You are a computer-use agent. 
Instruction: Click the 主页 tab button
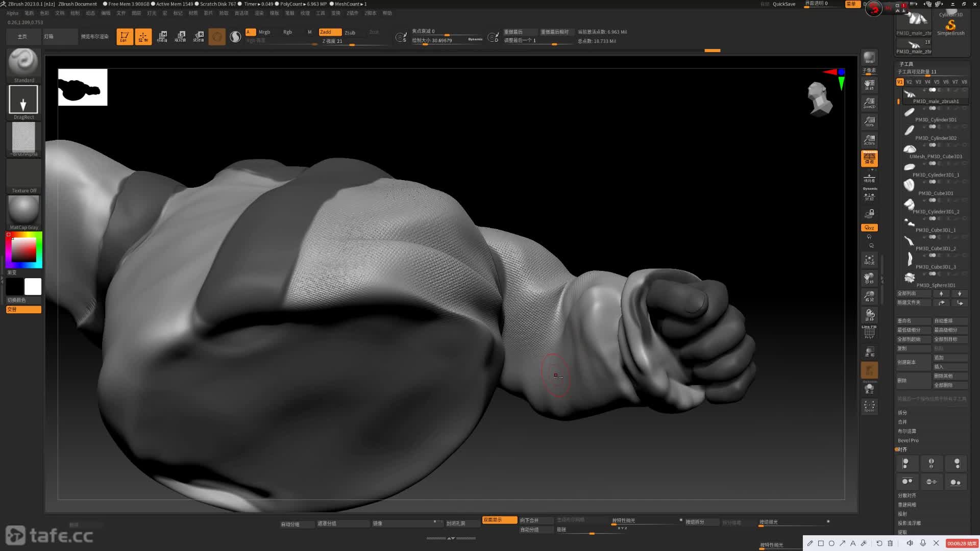[22, 37]
